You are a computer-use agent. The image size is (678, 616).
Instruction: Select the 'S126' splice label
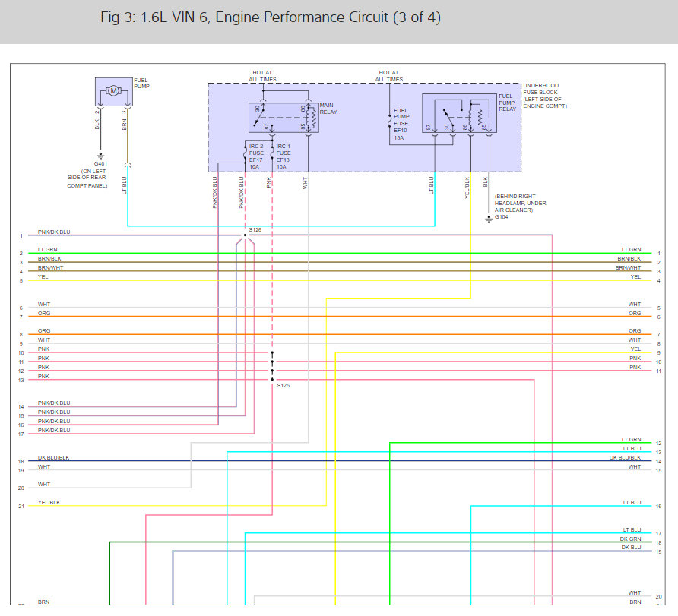(255, 230)
